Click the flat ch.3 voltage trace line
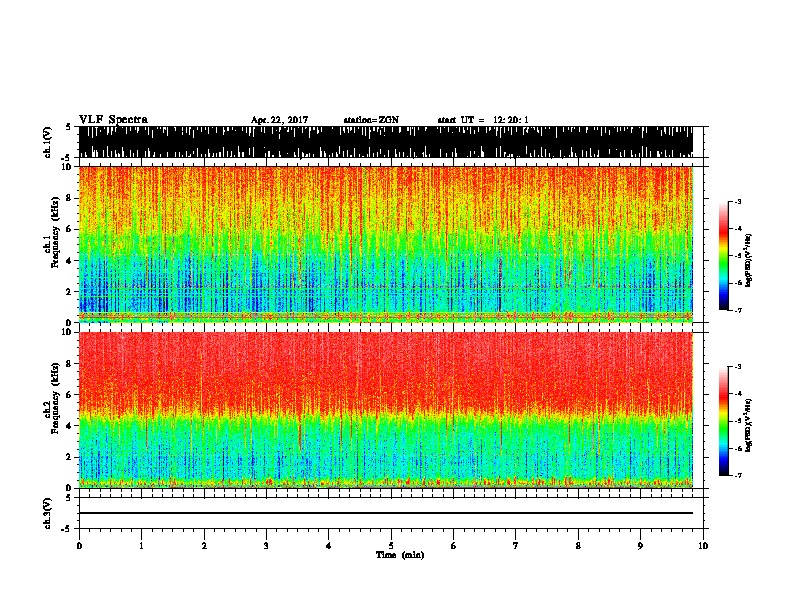 pos(386,513)
